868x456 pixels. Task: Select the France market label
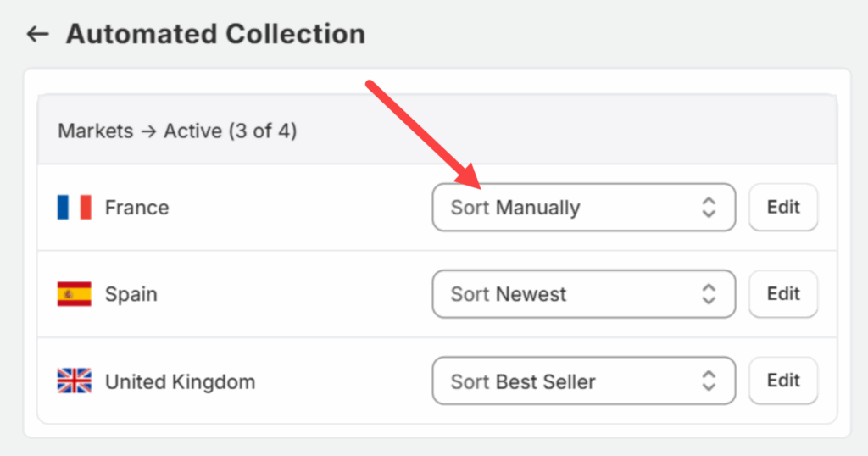(x=136, y=208)
